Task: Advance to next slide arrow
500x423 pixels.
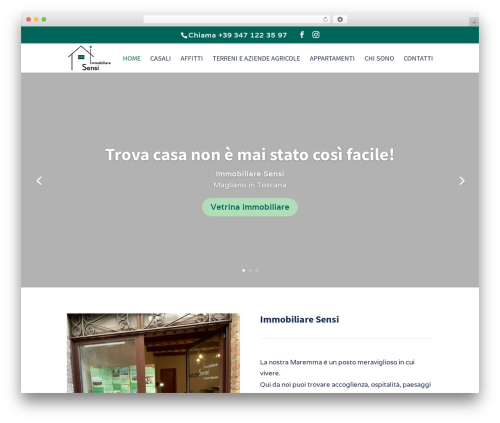Action: tap(462, 181)
